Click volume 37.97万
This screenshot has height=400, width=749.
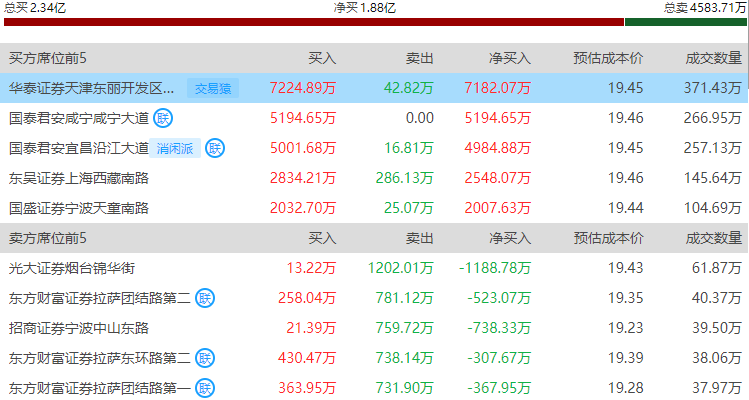click(717, 388)
